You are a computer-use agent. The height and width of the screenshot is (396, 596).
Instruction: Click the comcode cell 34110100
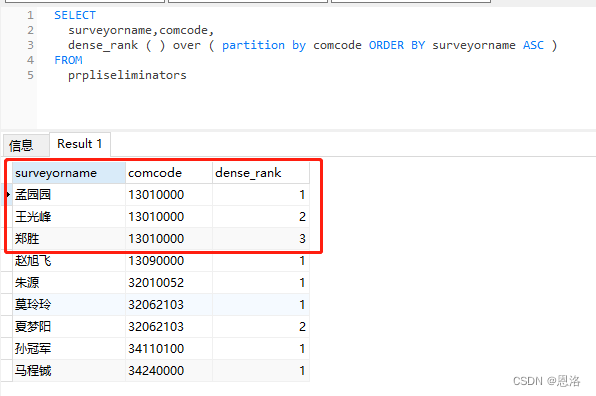[x=169, y=348]
